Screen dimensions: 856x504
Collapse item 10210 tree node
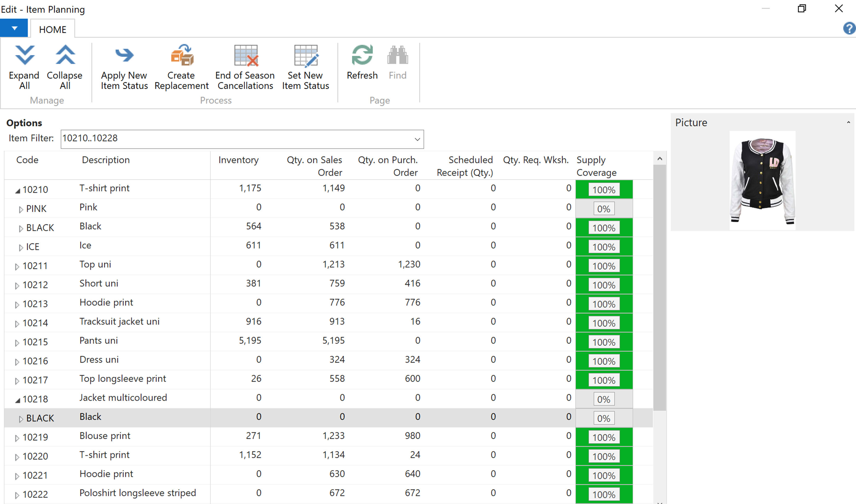point(18,191)
